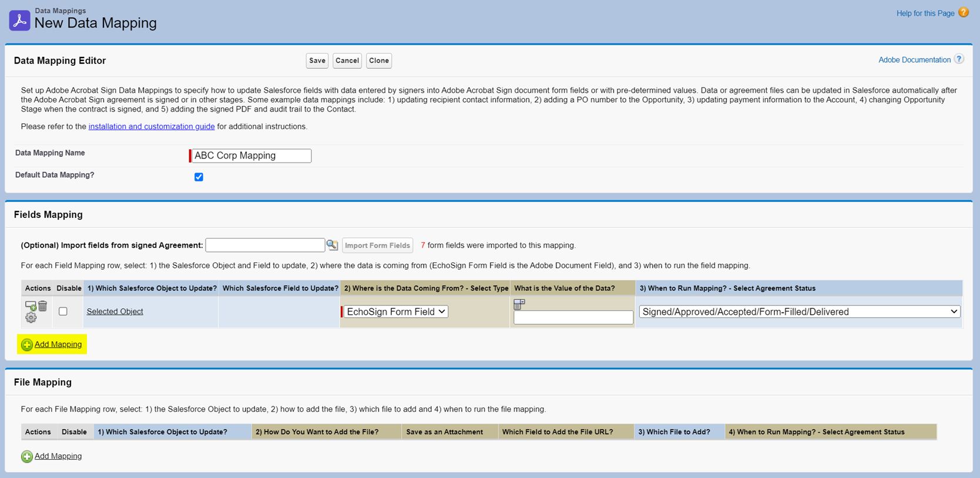Click the Save button
The width and height of the screenshot is (980, 478).
[317, 60]
